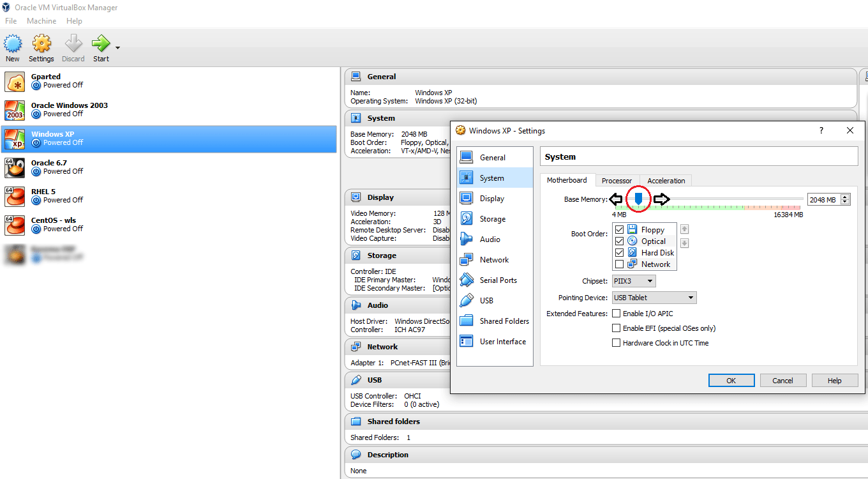Open USB category in the Settings sidebar

(495, 300)
